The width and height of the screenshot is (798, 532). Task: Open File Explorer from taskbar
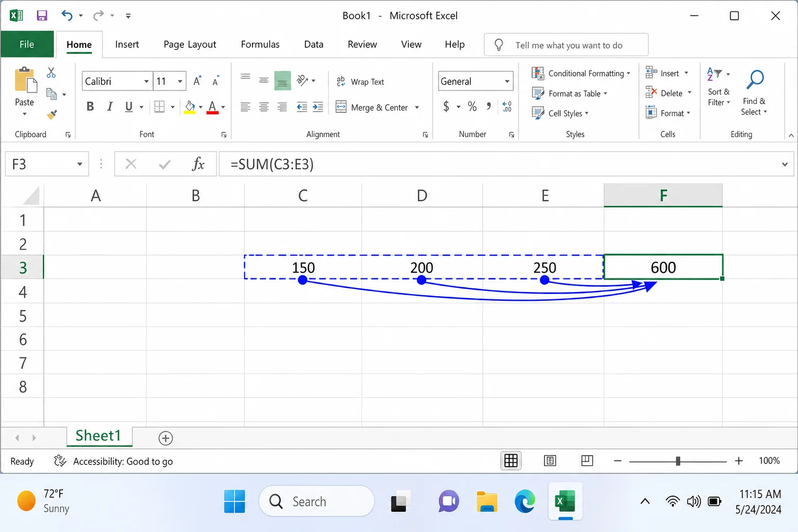pyautogui.click(x=487, y=501)
